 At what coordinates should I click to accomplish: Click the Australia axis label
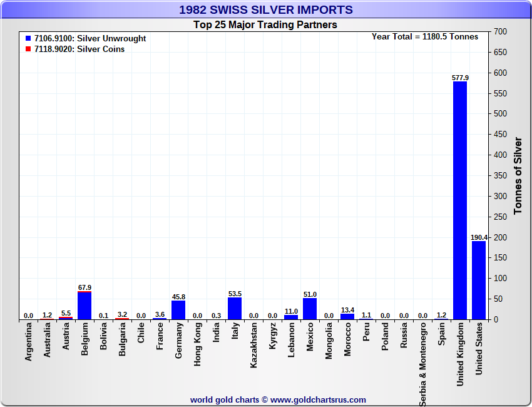(x=47, y=340)
